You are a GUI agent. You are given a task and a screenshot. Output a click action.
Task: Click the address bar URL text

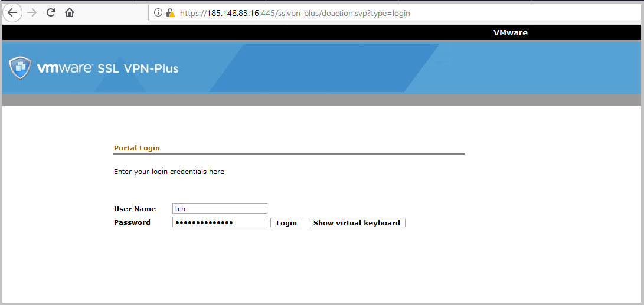coord(295,13)
